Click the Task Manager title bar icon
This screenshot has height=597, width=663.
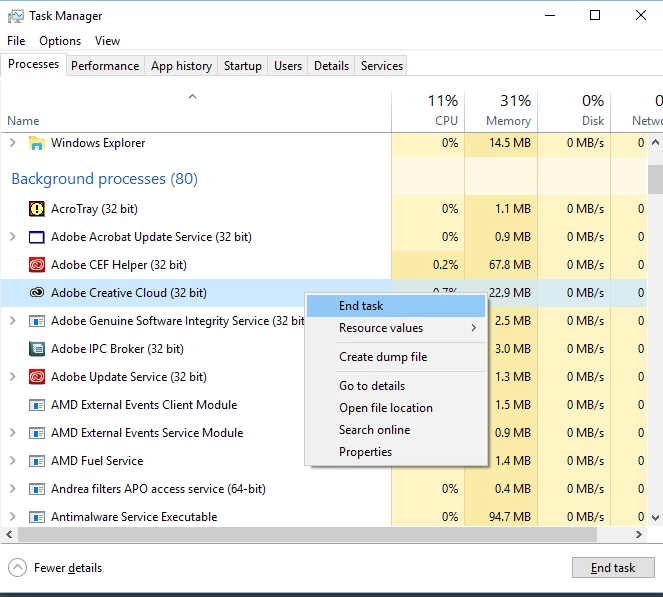coord(16,16)
